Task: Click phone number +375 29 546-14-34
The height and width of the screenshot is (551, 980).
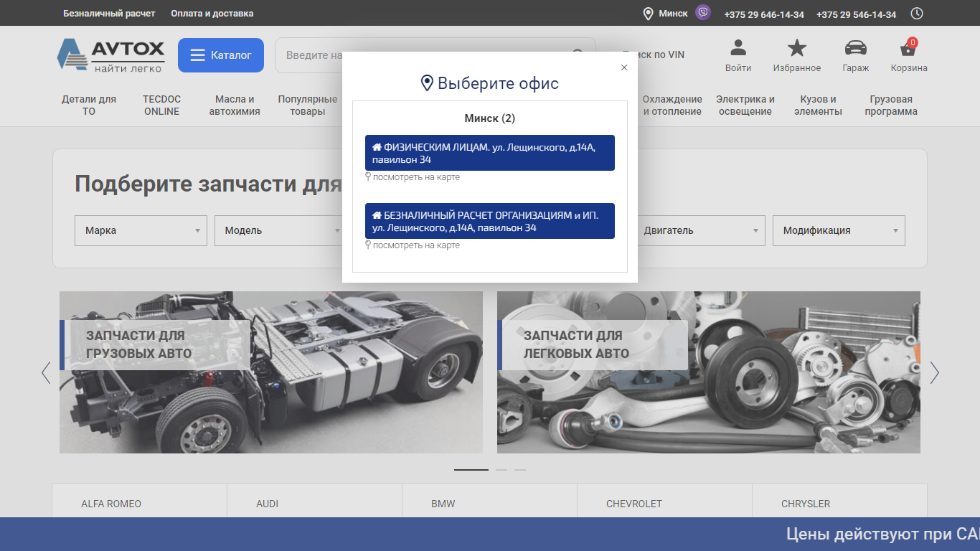Action: coord(856,14)
